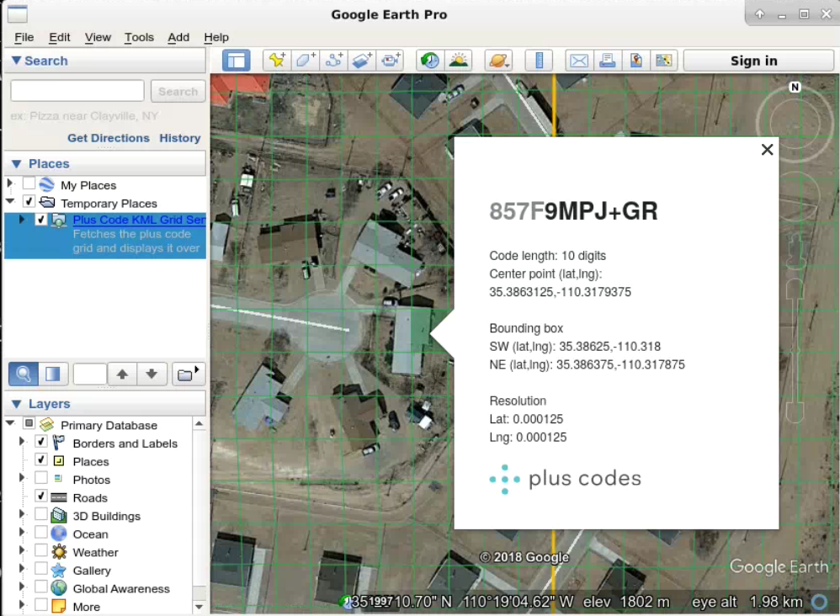The image size is (840, 616).
Task: Click the Search button
Action: pyautogui.click(x=178, y=91)
